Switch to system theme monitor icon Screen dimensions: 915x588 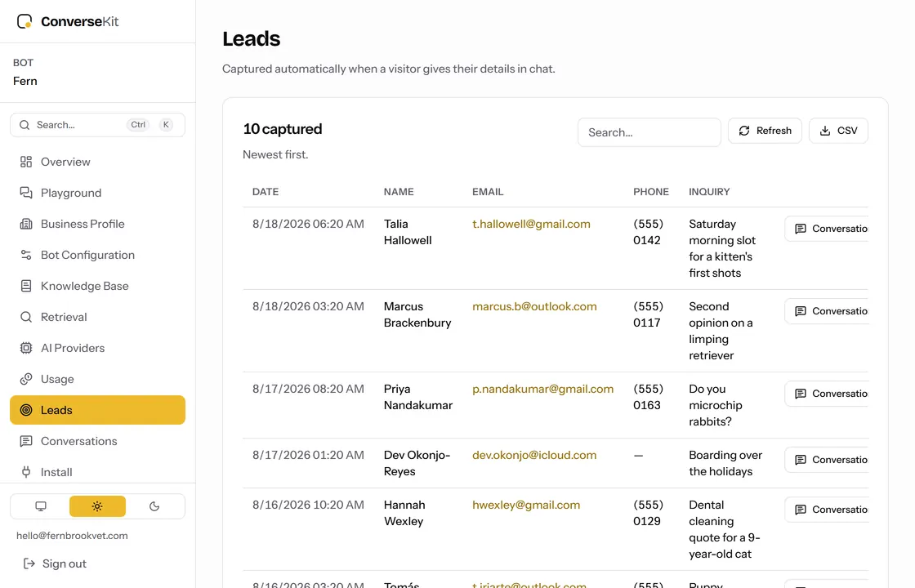(x=40, y=506)
